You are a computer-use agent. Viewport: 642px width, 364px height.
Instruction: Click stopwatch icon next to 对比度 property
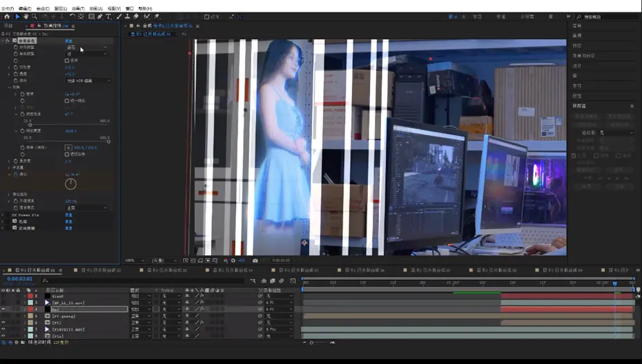(16, 67)
